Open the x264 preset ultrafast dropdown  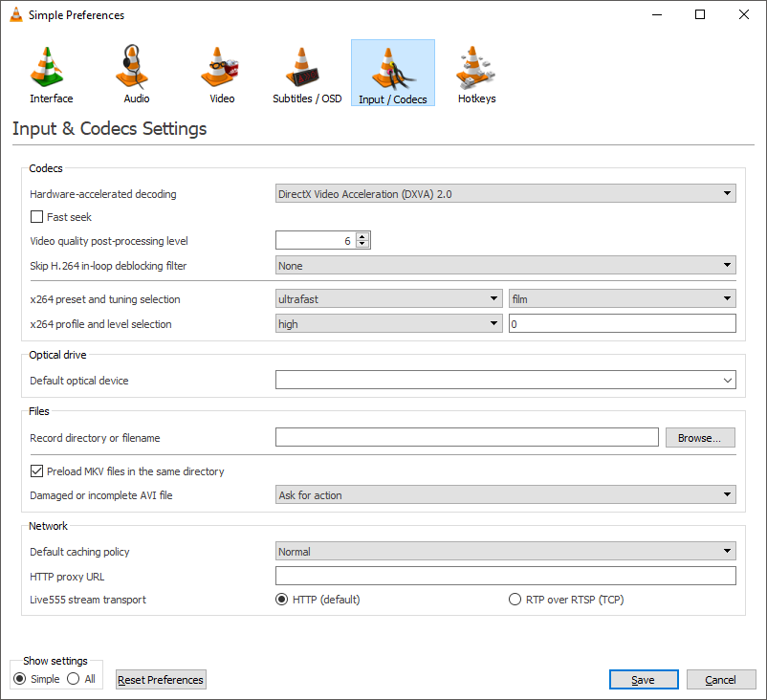[x=389, y=299]
